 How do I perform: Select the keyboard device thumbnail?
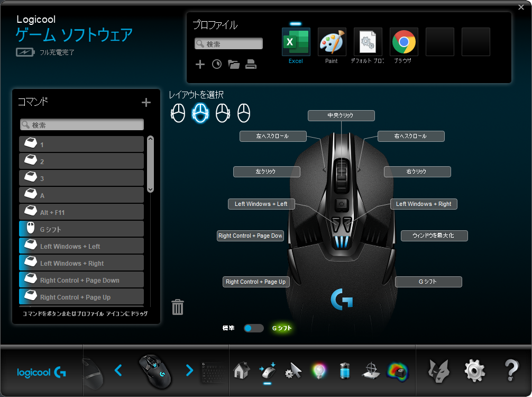[x=214, y=373]
